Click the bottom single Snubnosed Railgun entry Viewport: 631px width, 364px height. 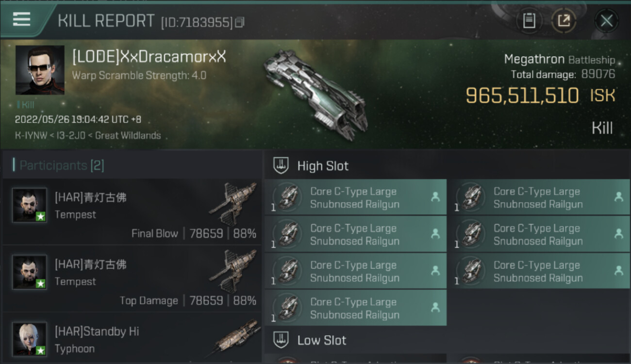pyautogui.click(x=356, y=308)
